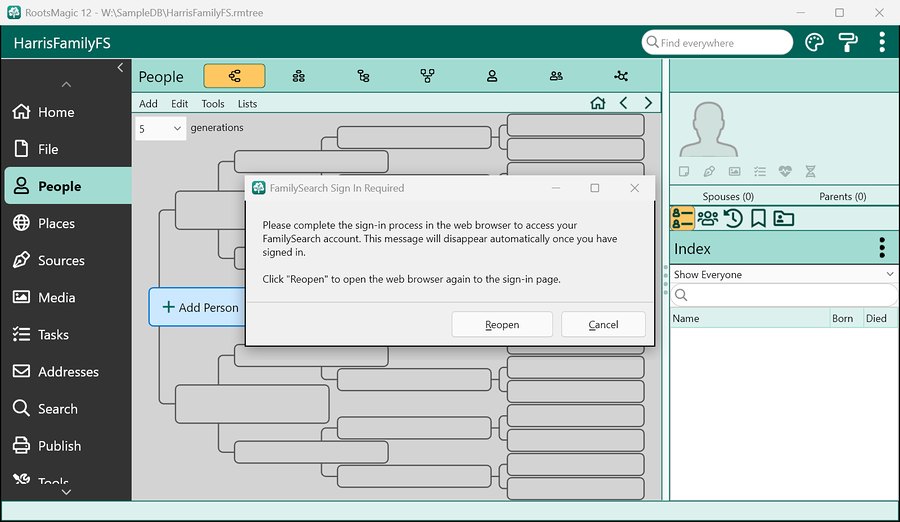The image size is (900, 522).
Task: Maximize the sign-in dialog window
Action: (595, 188)
